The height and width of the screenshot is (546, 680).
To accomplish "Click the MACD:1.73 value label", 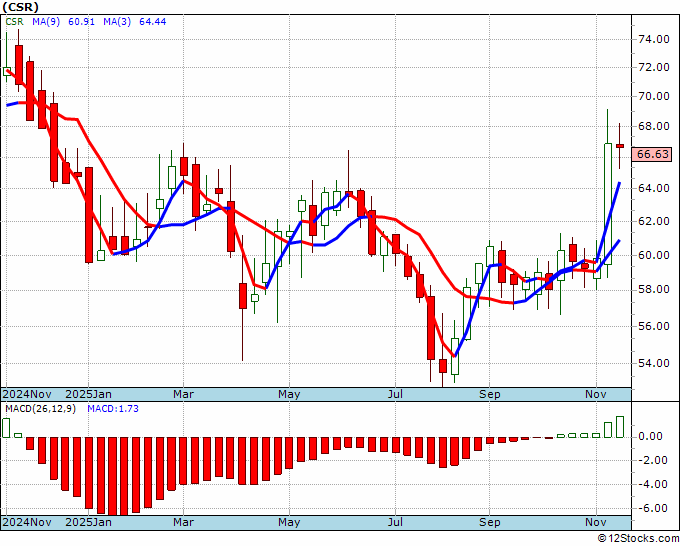I will tap(113, 409).
